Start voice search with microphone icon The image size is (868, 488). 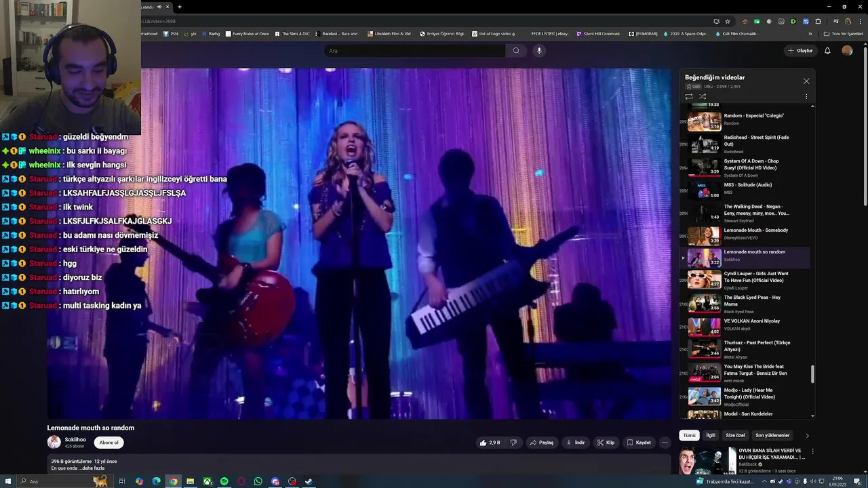point(539,51)
